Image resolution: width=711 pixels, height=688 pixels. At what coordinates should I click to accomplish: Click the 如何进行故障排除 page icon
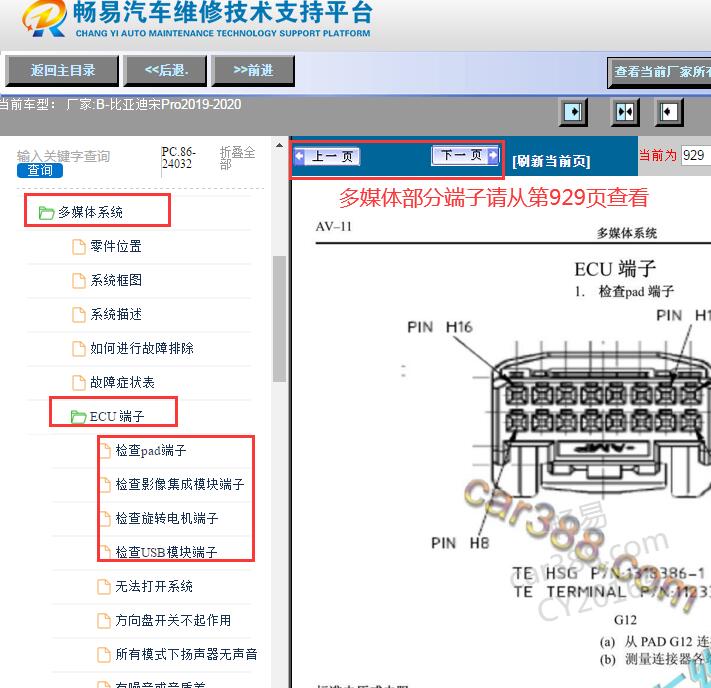coord(79,349)
